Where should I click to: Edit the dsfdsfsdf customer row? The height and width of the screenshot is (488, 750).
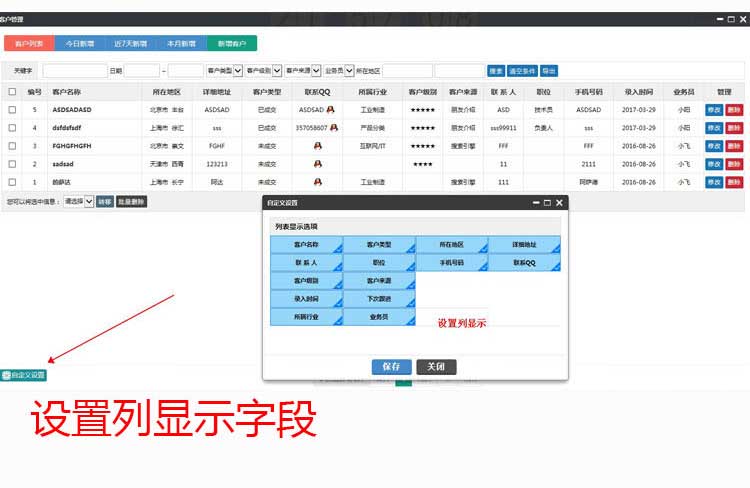(714, 128)
